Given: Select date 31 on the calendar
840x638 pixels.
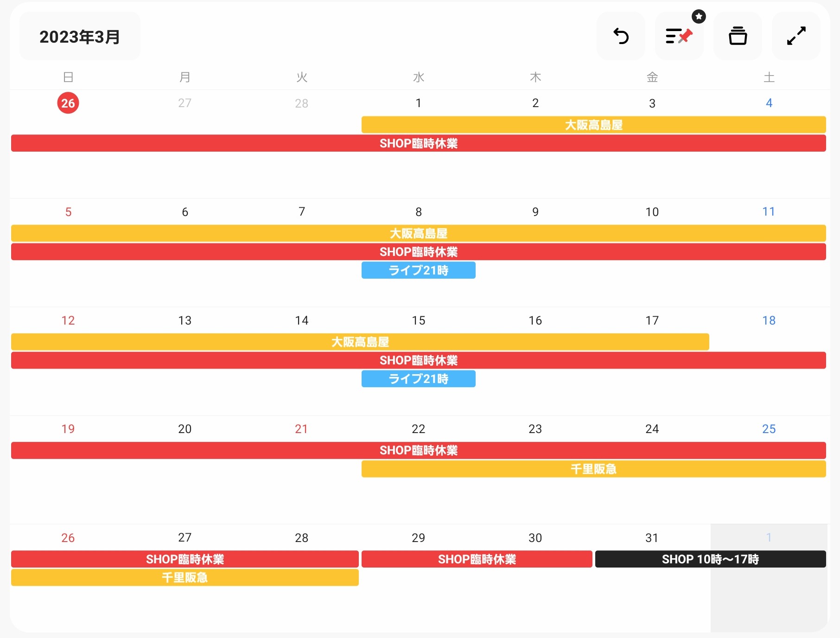Looking at the screenshot, I should [x=652, y=538].
